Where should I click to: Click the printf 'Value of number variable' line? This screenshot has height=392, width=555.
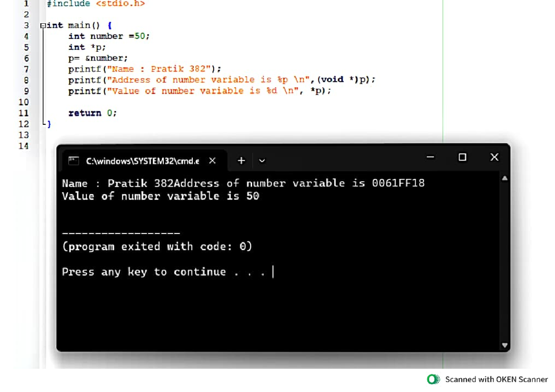coord(200,91)
